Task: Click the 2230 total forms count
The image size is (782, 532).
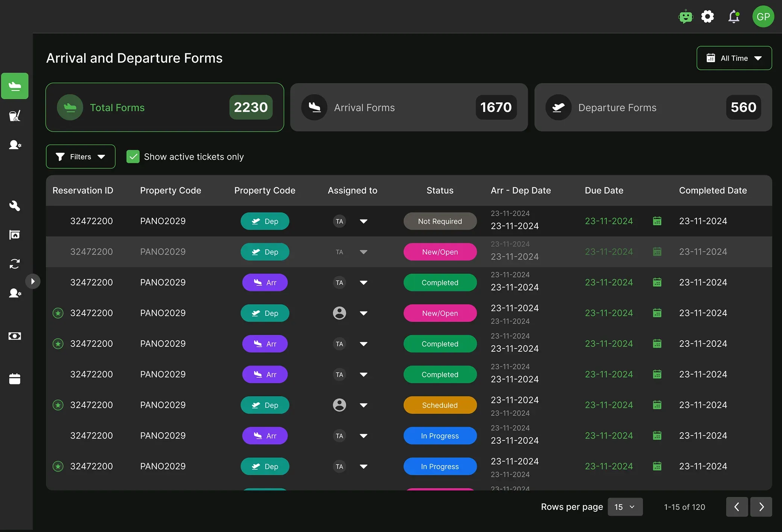Action: (251, 107)
